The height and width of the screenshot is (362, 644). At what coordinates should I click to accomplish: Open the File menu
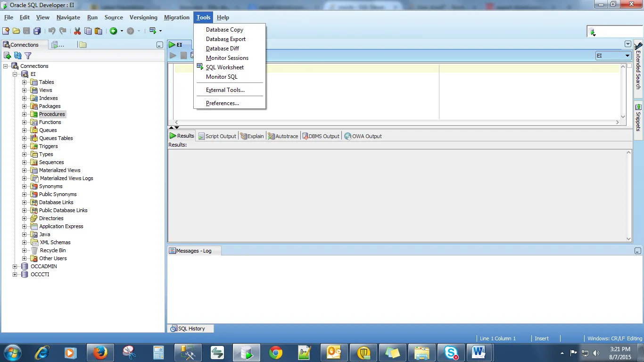point(8,17)
